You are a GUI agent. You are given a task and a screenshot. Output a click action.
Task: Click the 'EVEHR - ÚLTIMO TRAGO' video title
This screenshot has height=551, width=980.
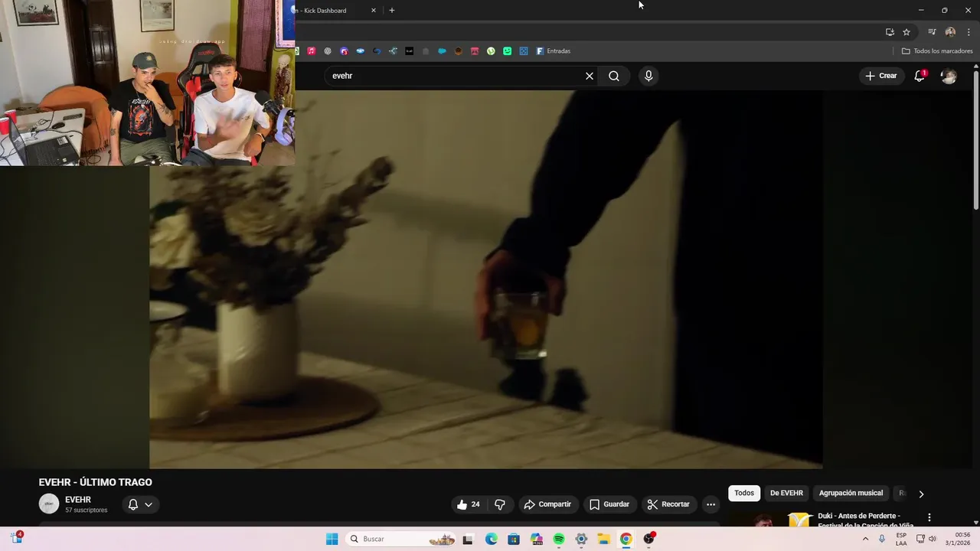pyautogui.click(x=96, y=482)
